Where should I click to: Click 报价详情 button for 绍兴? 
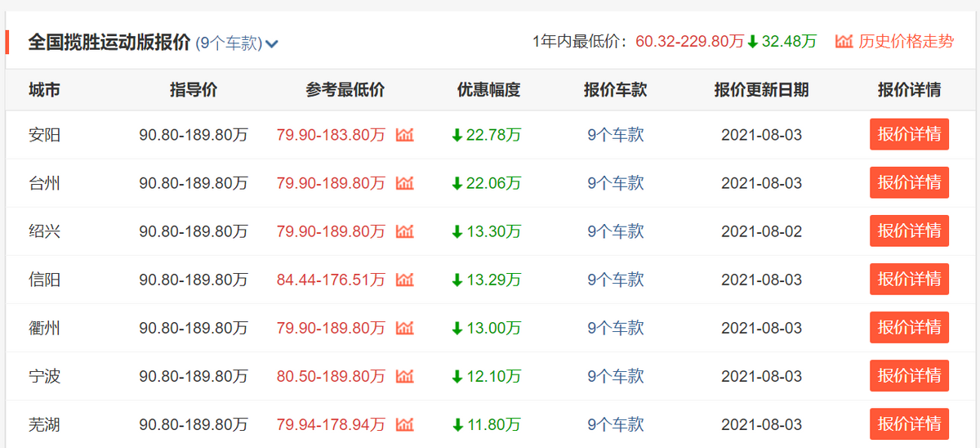click(x=909, y=231)
